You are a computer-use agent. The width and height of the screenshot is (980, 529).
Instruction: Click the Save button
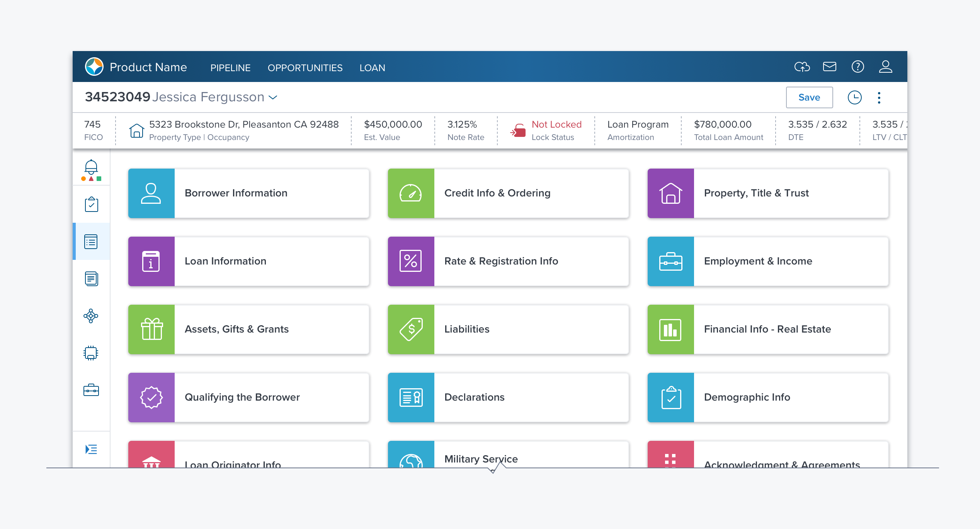(809, 97)
